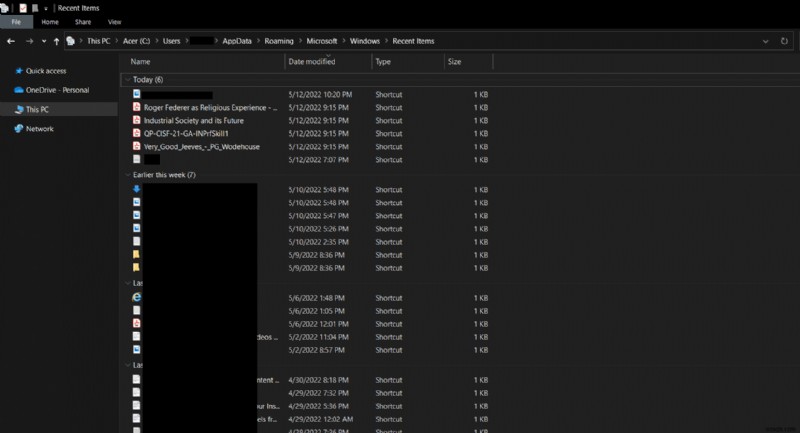Click text file icon dated 4/29/2022 7:32 PM
The width and height of the screenshot is (800, 433).
tap(136, 393)
